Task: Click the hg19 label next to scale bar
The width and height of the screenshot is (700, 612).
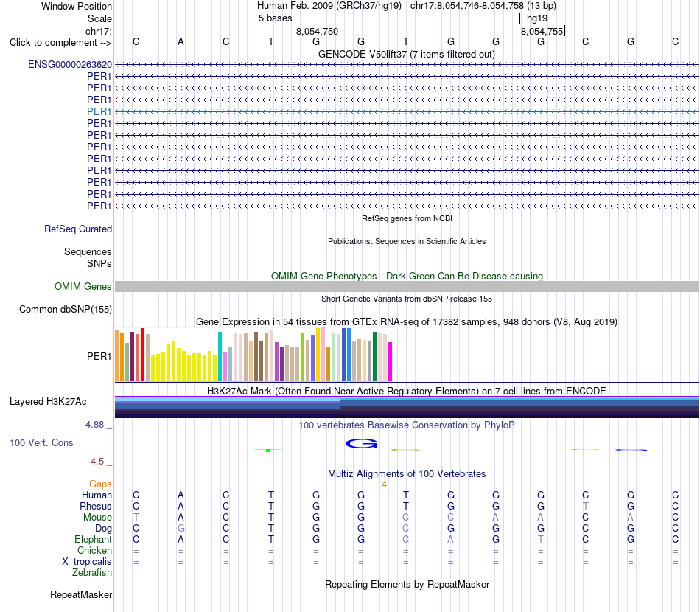Action: (x=537, y=18)
